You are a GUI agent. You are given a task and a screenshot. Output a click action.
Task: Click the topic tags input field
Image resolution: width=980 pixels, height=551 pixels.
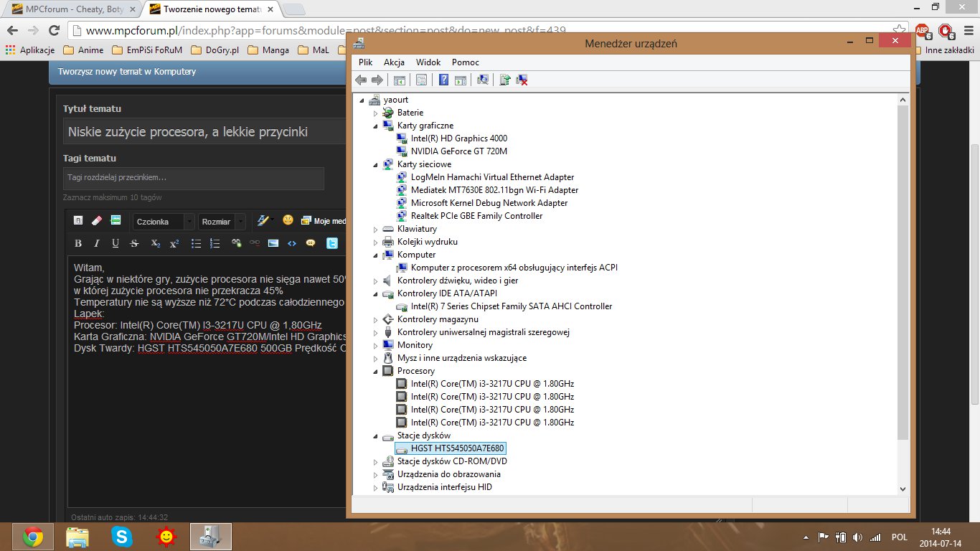194,178
